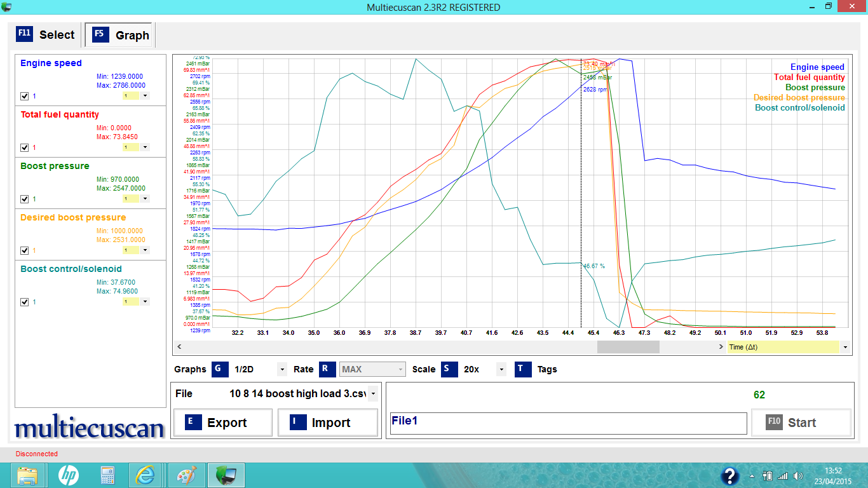The width and height of the screenshot is (868, 488).
Task: Click the Disconnected status text
Action: 37,454
